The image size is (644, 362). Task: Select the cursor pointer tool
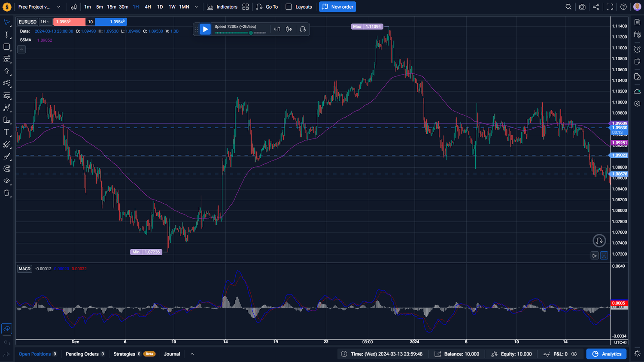(7, 22)
